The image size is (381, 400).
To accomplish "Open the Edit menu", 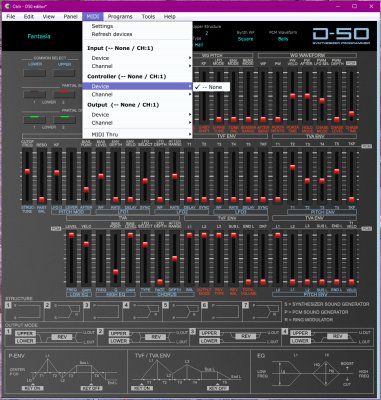I will pyautogui.click(x=29, y=16).
